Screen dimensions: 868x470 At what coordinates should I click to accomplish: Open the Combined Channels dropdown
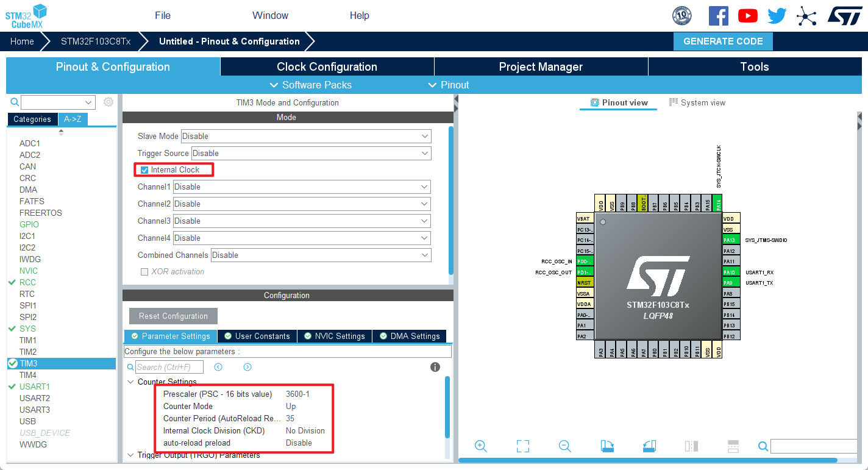click(x=425, y=255)
